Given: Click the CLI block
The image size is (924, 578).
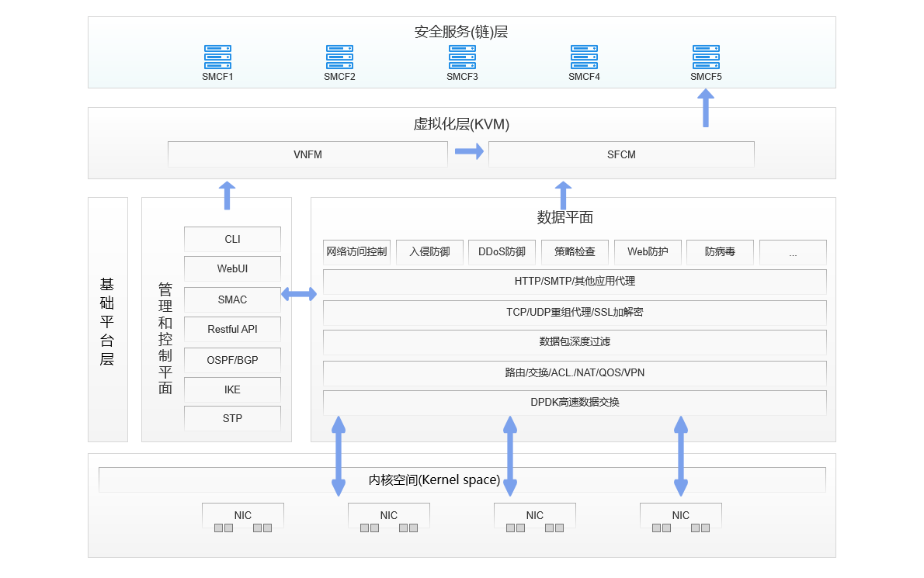Looking at the screenshot, I should pos(232,239).
